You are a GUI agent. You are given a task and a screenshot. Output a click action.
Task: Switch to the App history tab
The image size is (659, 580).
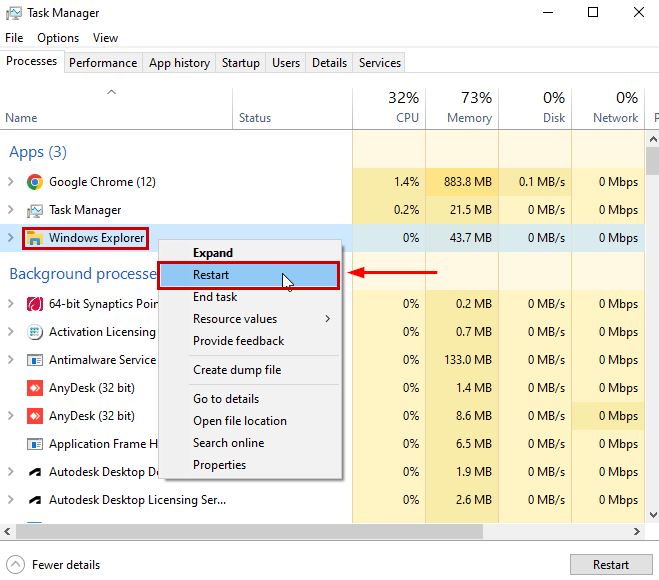pos(179,63)
